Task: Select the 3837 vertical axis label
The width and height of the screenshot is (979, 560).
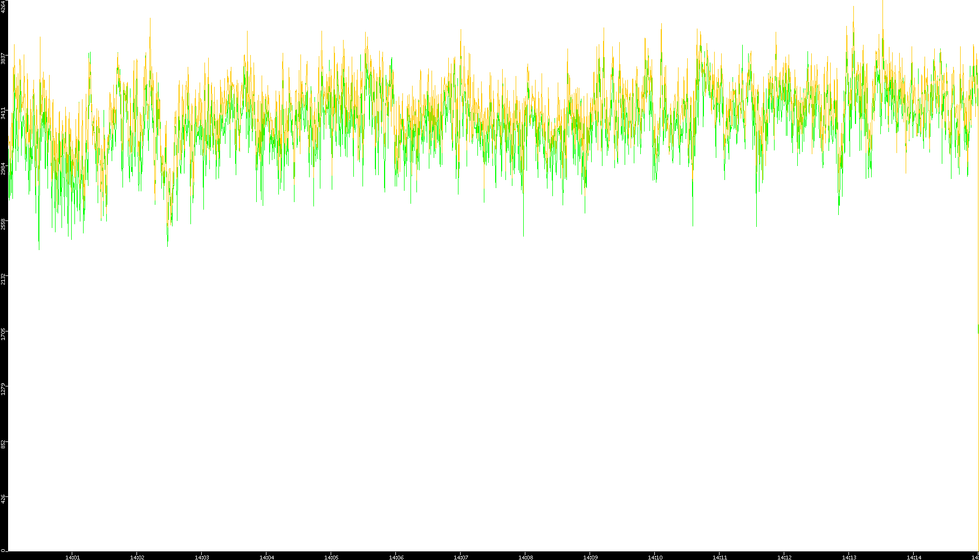Action: tap(4, 58)
